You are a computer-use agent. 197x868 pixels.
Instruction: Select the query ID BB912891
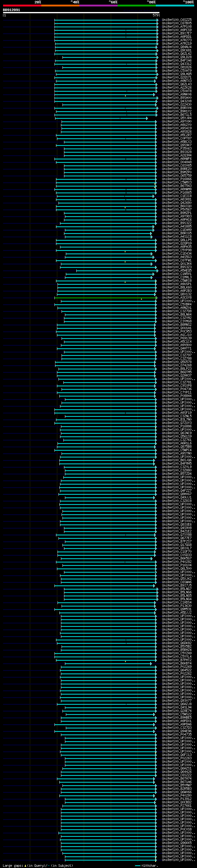(11, 10)
